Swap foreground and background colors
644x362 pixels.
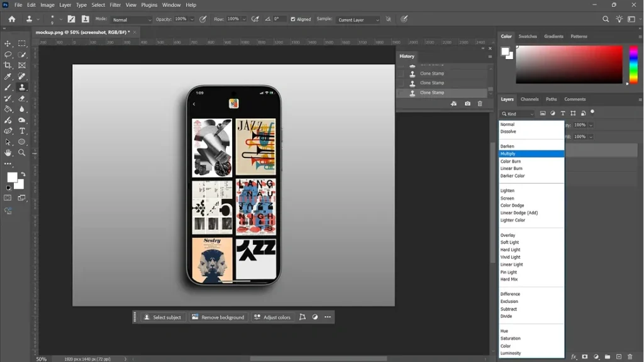click(23, 174)
